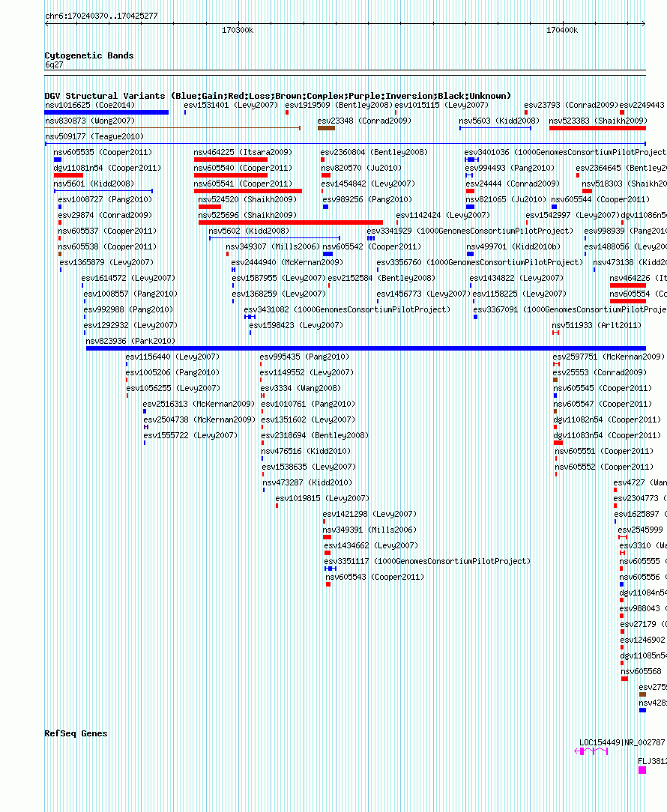Click the esv23348 (Conrad2009) label
Image resolution: width=667 pixels, height=812 pixels.
point(364,121)
